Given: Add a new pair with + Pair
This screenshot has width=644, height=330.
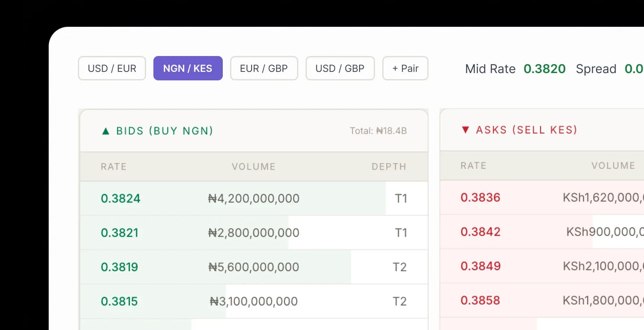Looking at the screenshot, I should tap(405, 68).
